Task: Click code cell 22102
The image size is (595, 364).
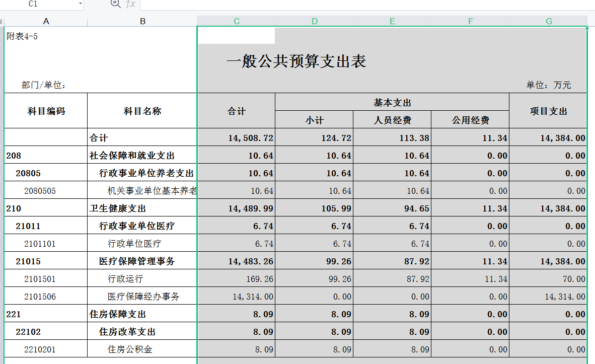Action: tap(46, 331)
